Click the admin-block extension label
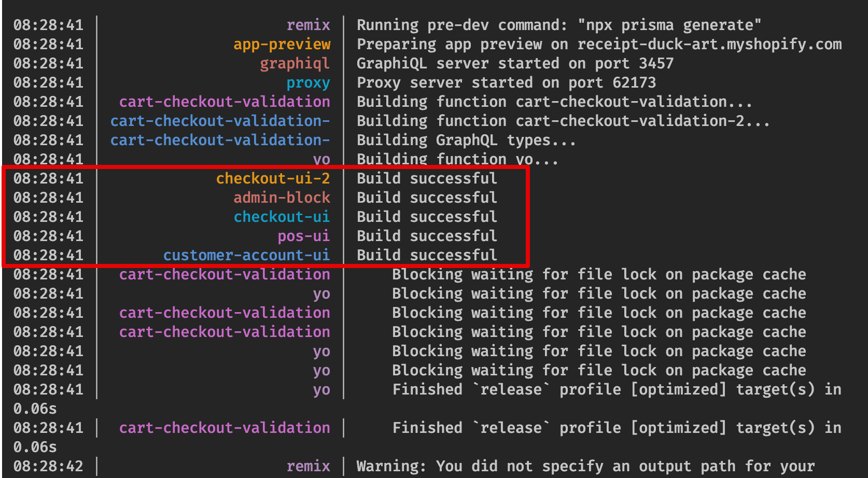This screenshot has height=478, width=868. pyautogui.click(x=282, y=198)
